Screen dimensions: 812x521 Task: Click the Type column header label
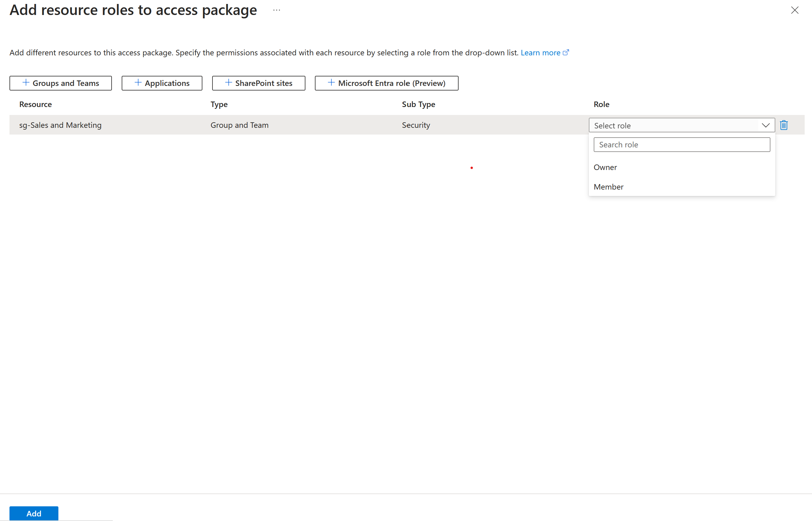219,104
